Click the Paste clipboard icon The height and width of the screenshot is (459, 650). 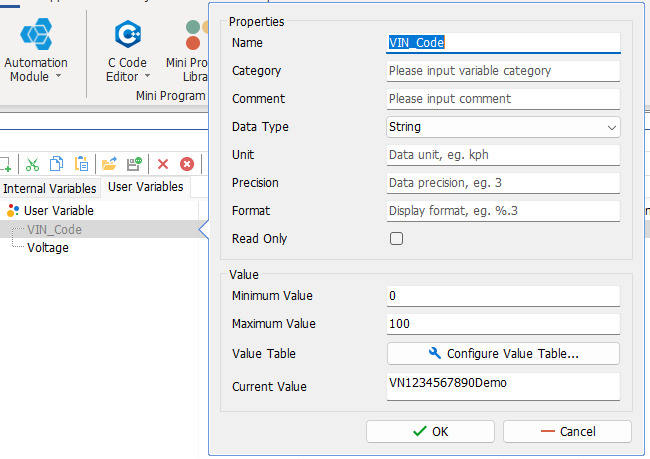(x=82, y=164)
